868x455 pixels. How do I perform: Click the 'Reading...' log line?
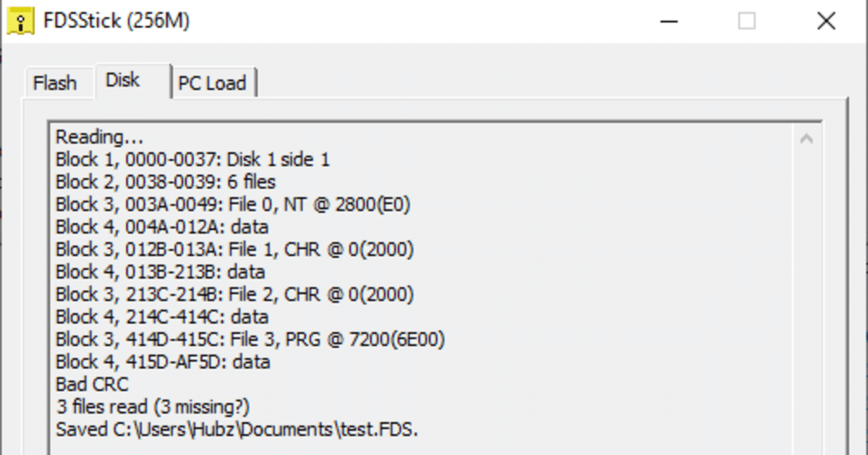tap(100, 137)
